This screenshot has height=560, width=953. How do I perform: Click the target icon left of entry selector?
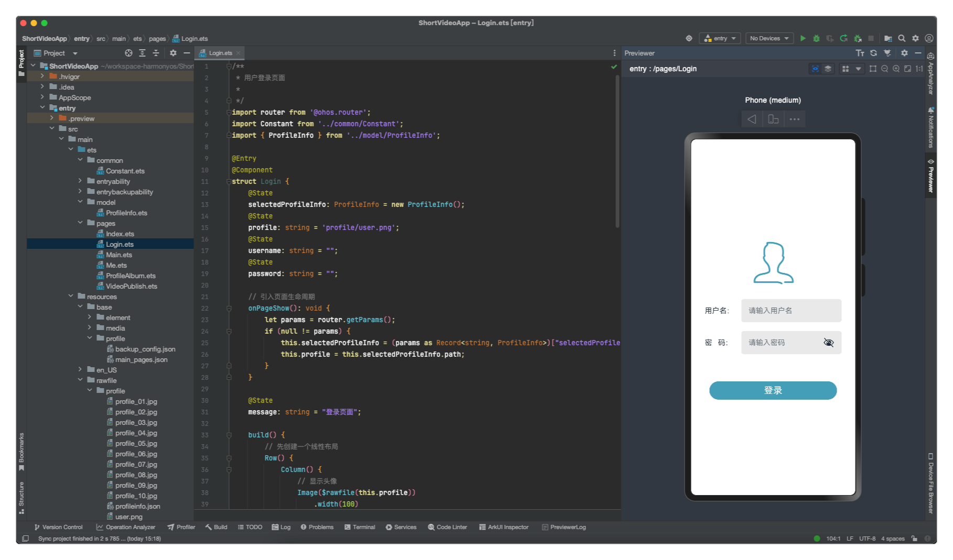689,38
